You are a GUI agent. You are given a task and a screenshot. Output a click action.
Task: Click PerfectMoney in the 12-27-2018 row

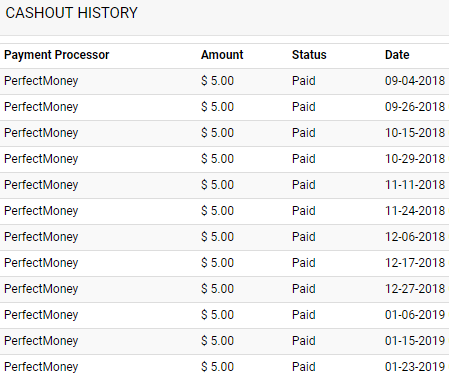(41, 289)
